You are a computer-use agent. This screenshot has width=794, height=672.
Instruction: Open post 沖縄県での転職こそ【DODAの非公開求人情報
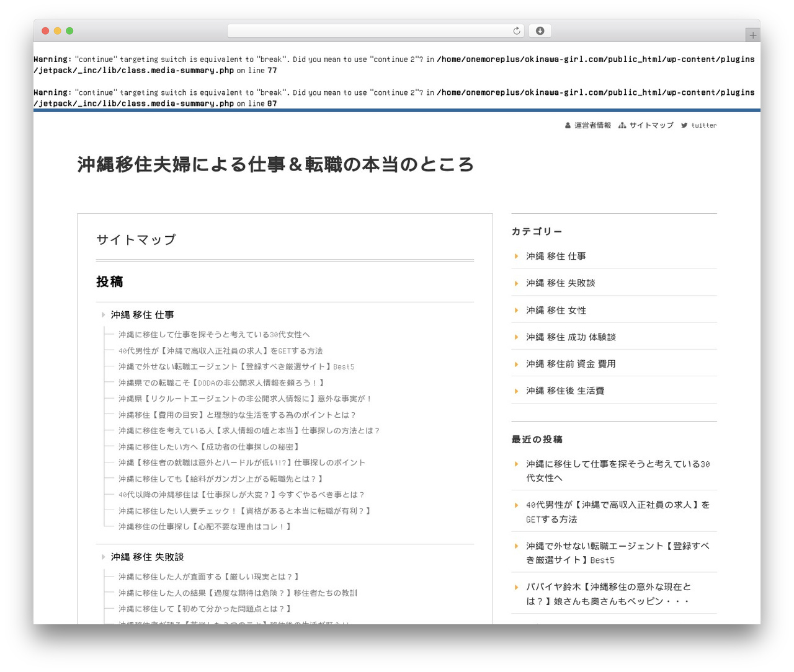[x=221, y=383]
